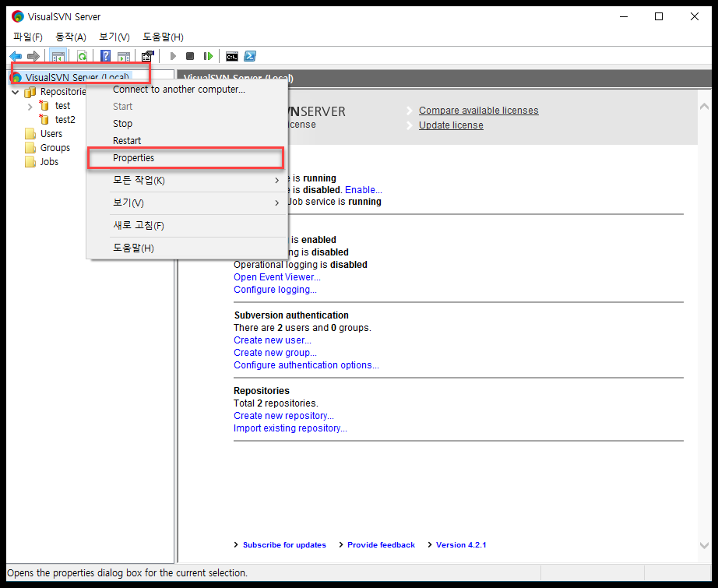Toggle the show/hide console tree icon
718x588 pixels.
click(58, 56)
